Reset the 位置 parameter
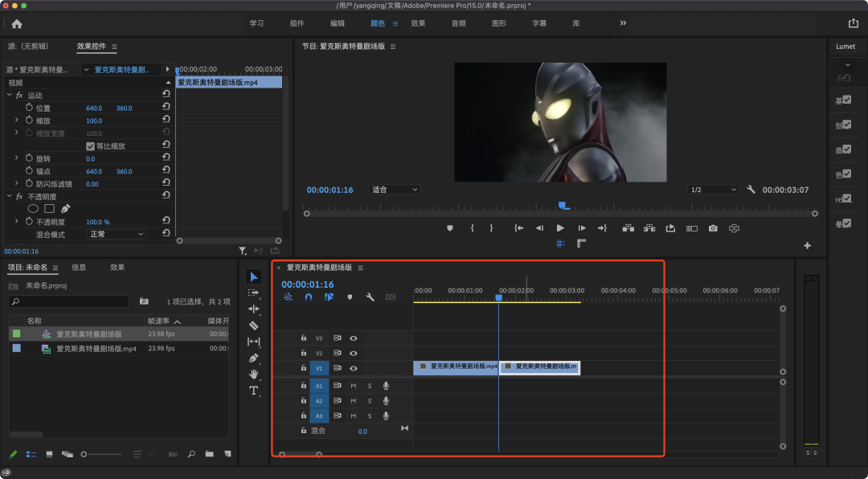This screenshot has width=868, height=479. tap(166, 108)
